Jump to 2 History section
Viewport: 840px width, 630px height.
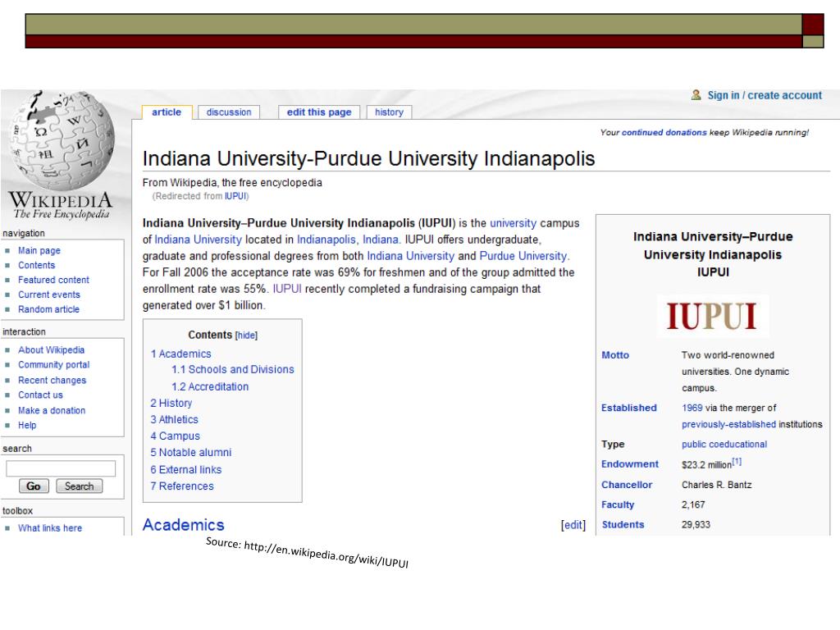pyautogui.click(x=171, y=403)
